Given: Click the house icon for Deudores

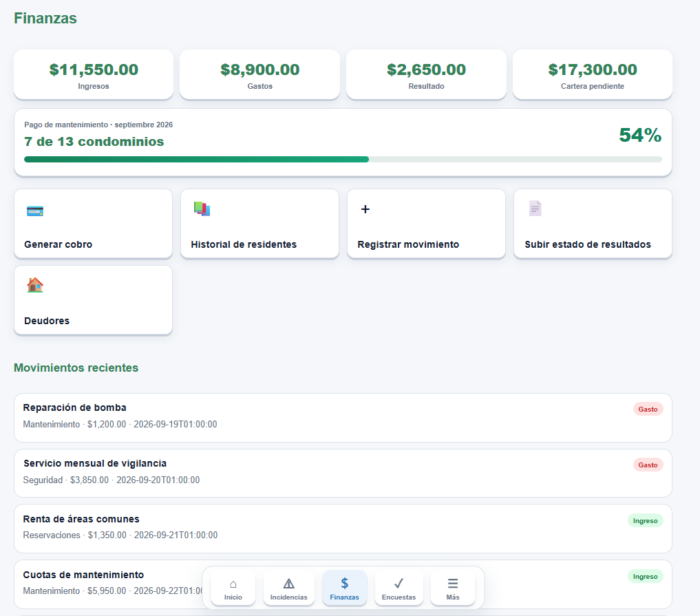Looking at the screenshot, I should (x=35, y=285).
